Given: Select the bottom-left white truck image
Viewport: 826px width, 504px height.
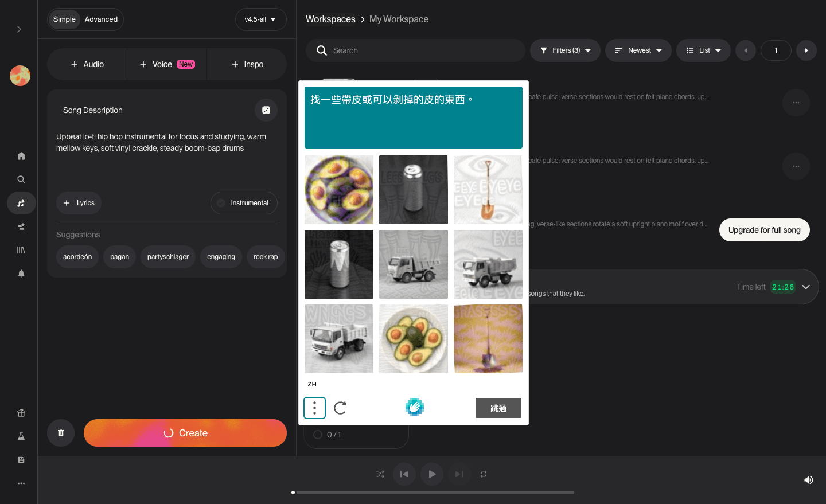Looking at the screenshot, I should click(x=339, y=339).
